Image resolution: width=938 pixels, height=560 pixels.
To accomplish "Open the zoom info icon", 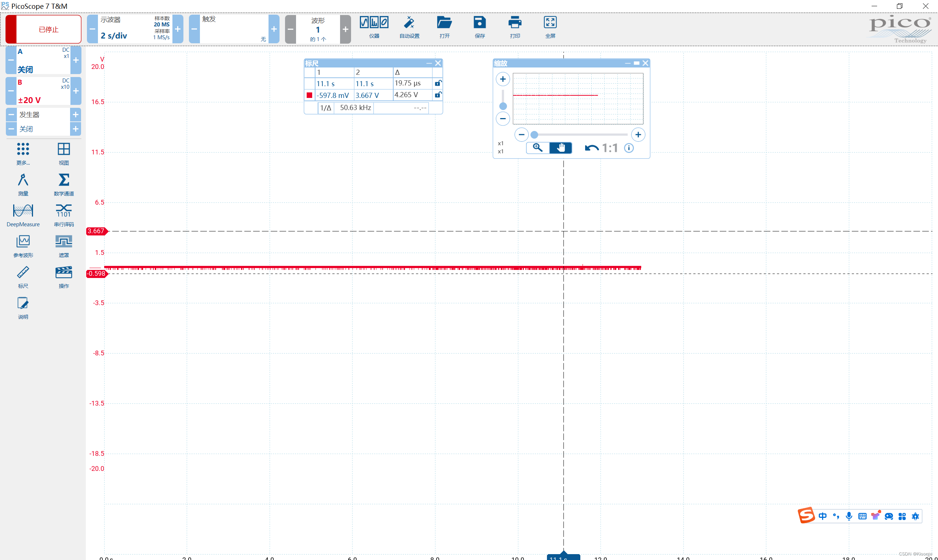I will tap(629, 148).
